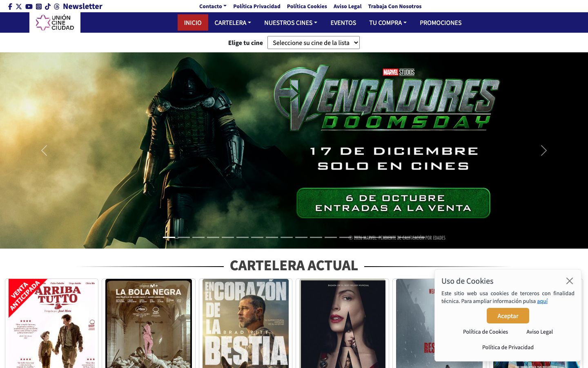Select the first carousel indicator
This screenshot has width=588, height=368.
(169, 237)
